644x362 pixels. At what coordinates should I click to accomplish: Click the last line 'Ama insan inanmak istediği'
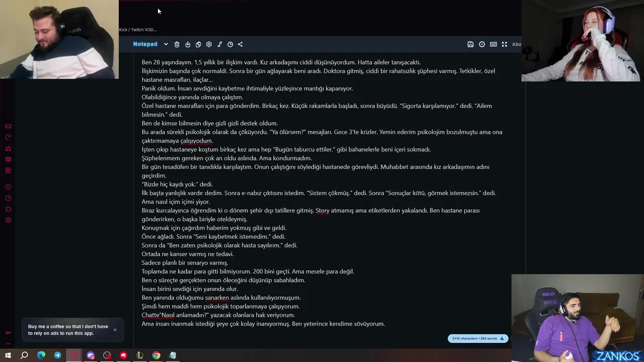tap(263, 324)
